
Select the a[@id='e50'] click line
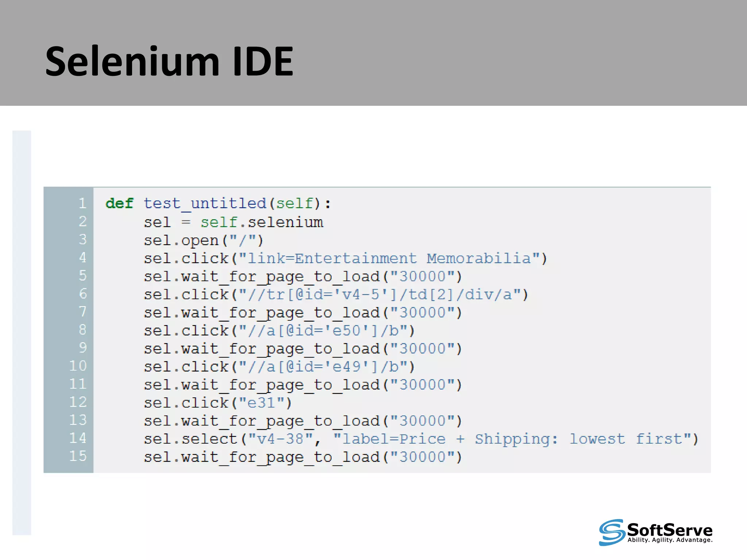(279, 331)
